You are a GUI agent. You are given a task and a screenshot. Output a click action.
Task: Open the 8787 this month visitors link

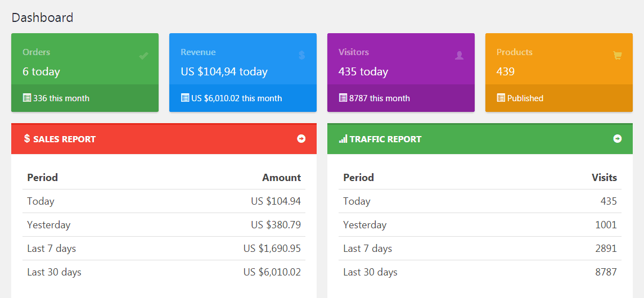tap(379, 98)
